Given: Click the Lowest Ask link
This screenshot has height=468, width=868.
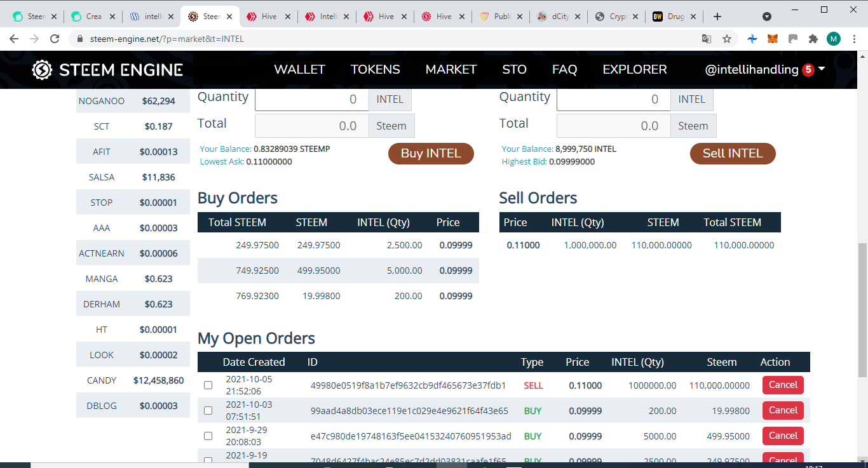Looking at the screenshot, I should (x=221, y=162).
